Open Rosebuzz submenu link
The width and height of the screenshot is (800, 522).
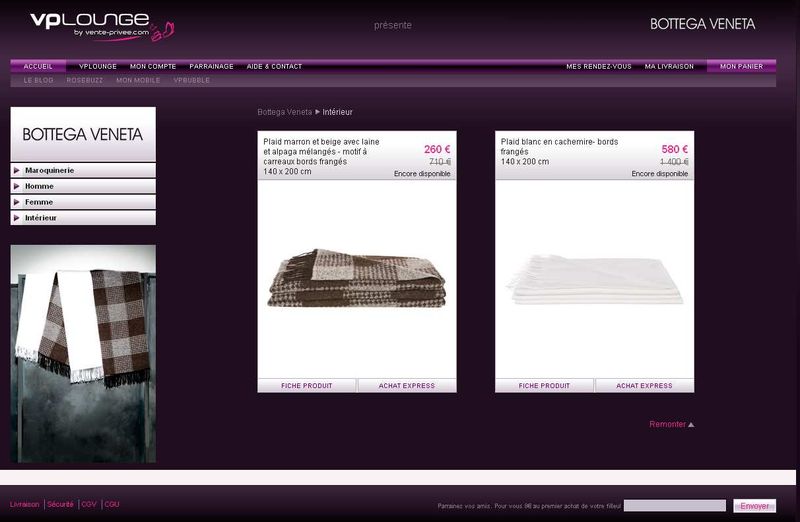pos(85,80)
